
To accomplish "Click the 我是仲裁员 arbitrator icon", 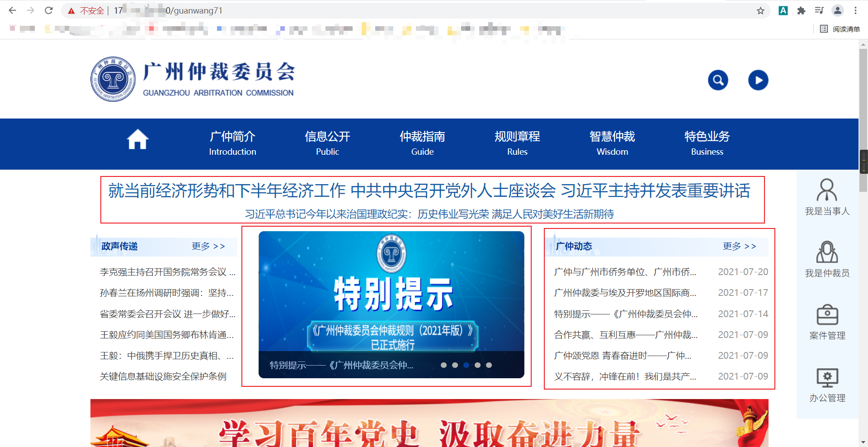I will [x=827, y=252].
